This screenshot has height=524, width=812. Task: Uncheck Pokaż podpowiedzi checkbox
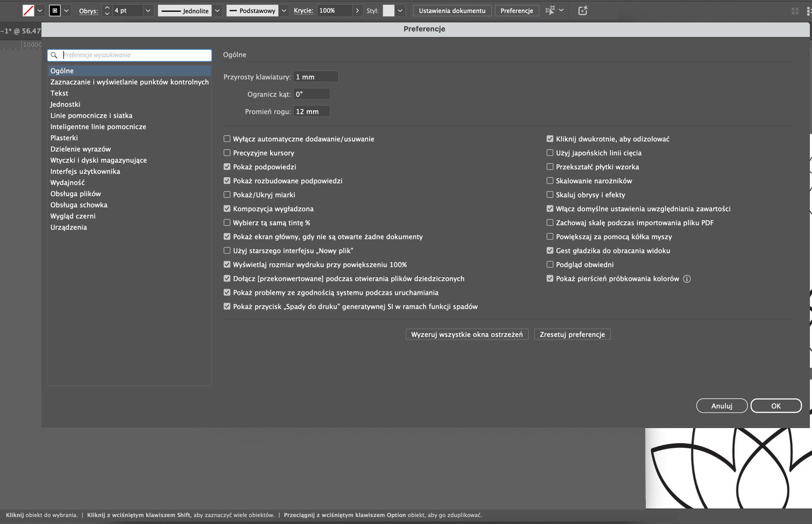pyautogui.click(x=227, y=167)
